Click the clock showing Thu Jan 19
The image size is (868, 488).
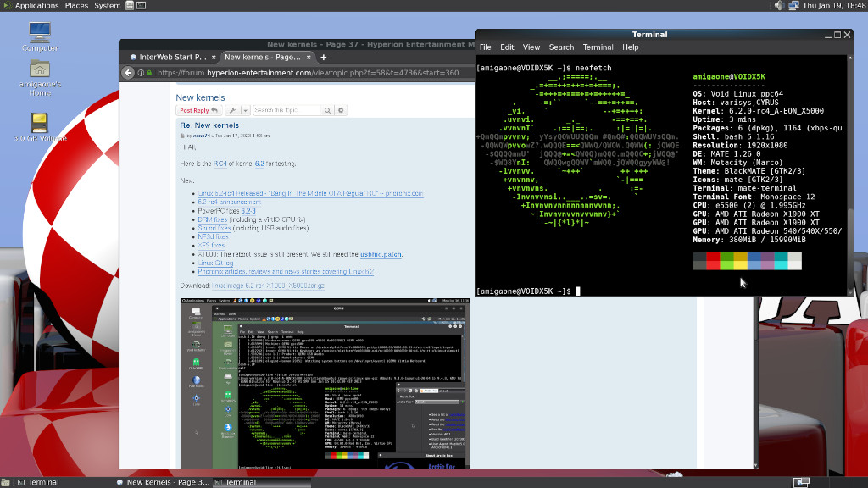(x=833, y=6)
